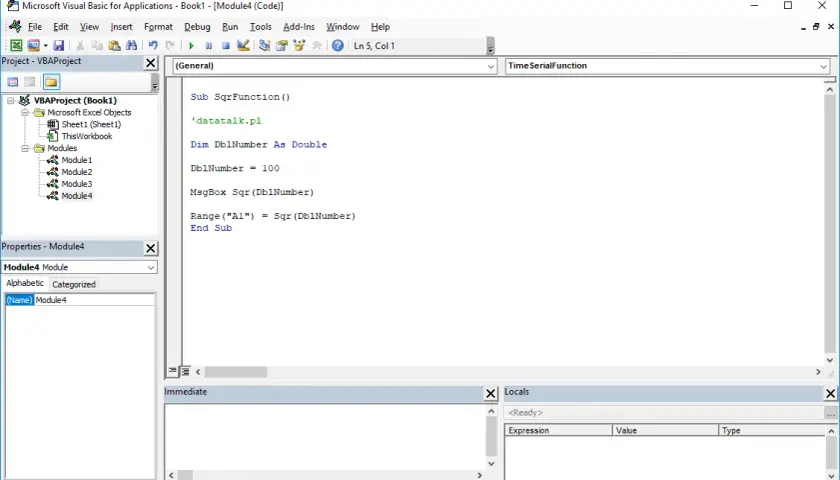Open the File menu

pos(35,27)
